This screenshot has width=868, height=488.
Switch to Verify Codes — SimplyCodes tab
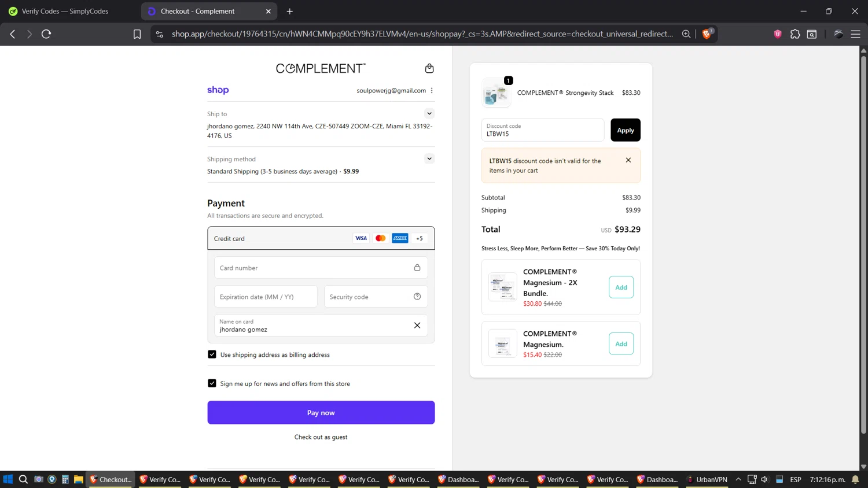[x=65, y=11]
